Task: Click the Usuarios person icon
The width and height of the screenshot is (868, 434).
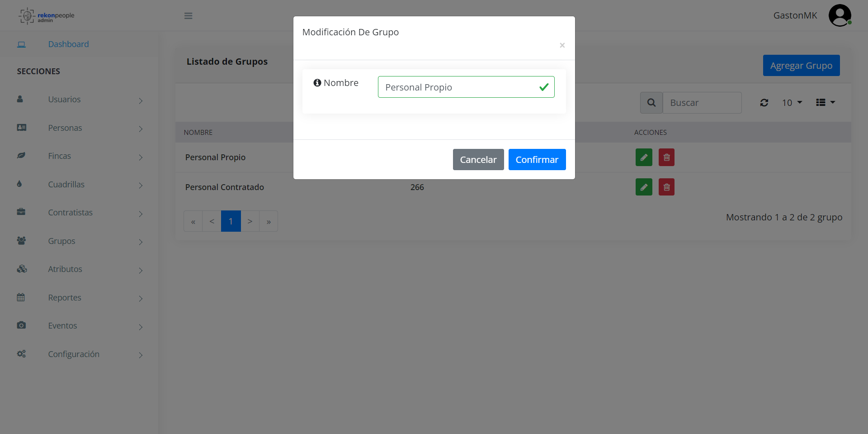Action: coord(20,99)
